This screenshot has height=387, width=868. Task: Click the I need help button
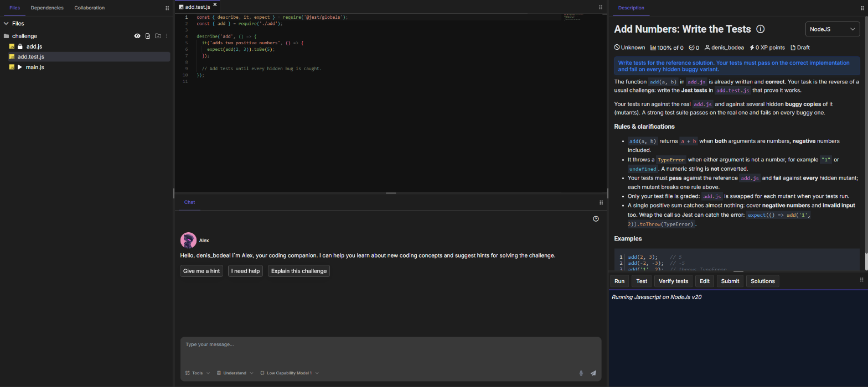click(x=245, y=271)
